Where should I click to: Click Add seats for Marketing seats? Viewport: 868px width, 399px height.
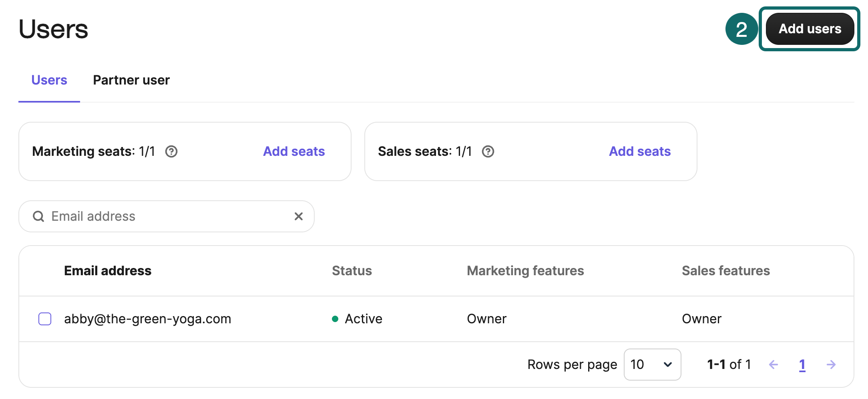click(293, 151)
